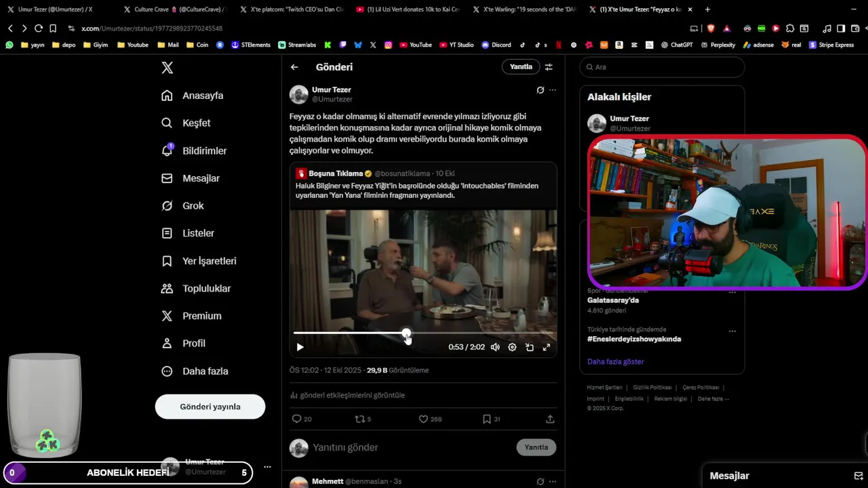
Task: Open #Eneslerdeyizshowyakında trend
Action: (x=634, y=339)
